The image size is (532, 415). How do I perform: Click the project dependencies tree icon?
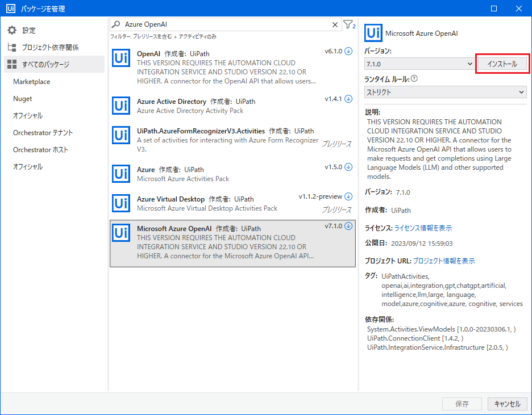pos(12,48)
